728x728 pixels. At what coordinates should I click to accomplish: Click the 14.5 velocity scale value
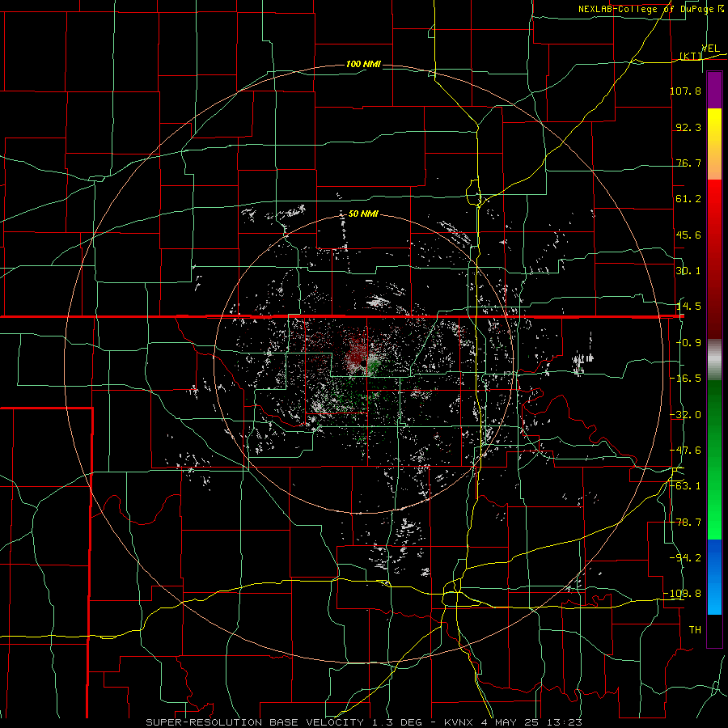tap(688, 307)
